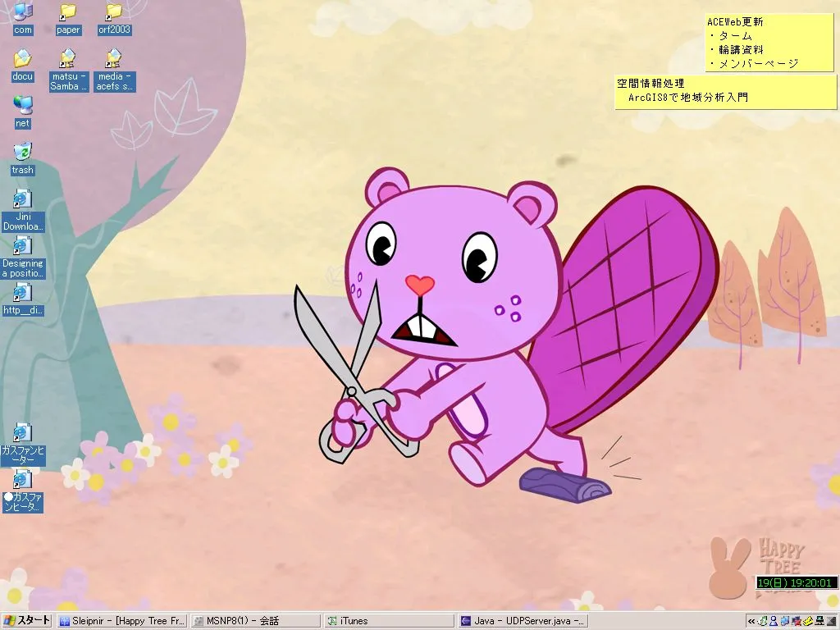Open the docu folder icon
This screenshot has width=840, height=630.
point(21,63)
